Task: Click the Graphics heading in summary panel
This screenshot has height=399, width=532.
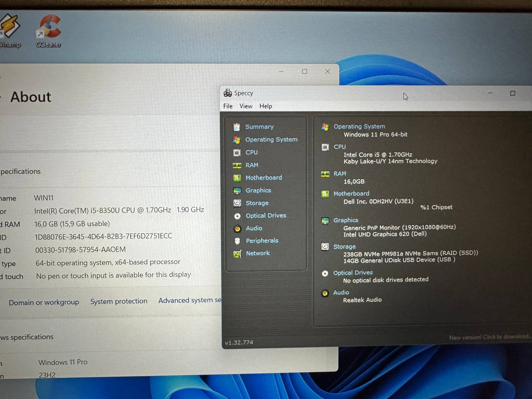Action: (x=346, y=220)
